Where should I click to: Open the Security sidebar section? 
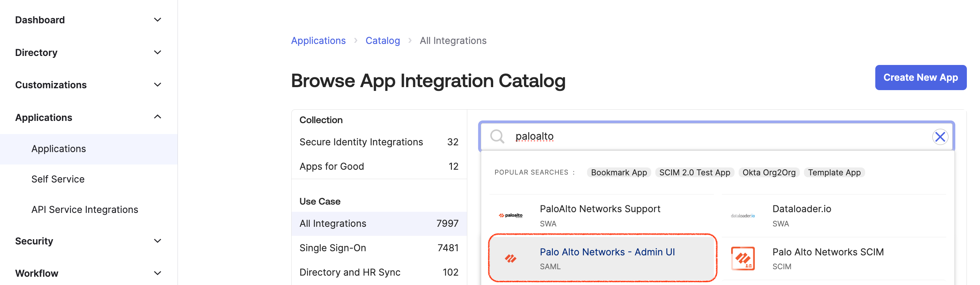34,241
